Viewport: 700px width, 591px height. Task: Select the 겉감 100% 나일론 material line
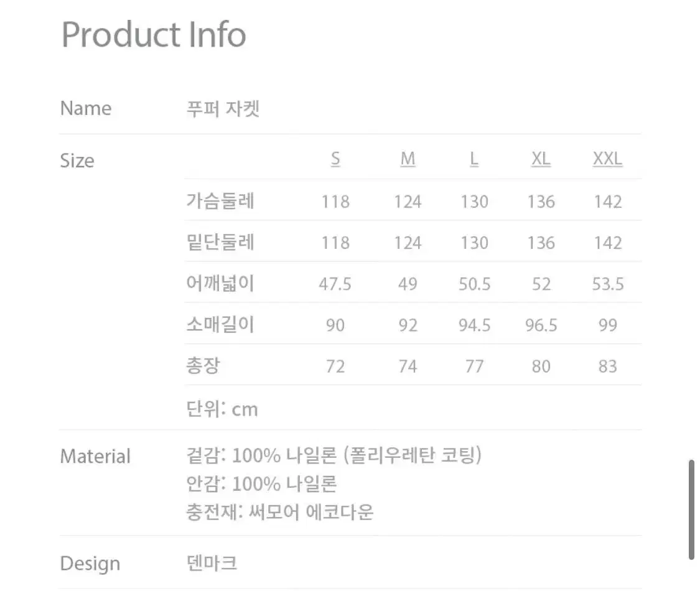point(334,455)
